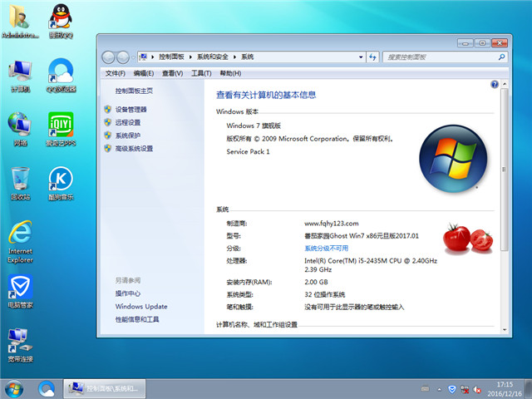The image size is (532, 399).
Task: Click the PC Manager shield tray icon
Action: point(451,389)
